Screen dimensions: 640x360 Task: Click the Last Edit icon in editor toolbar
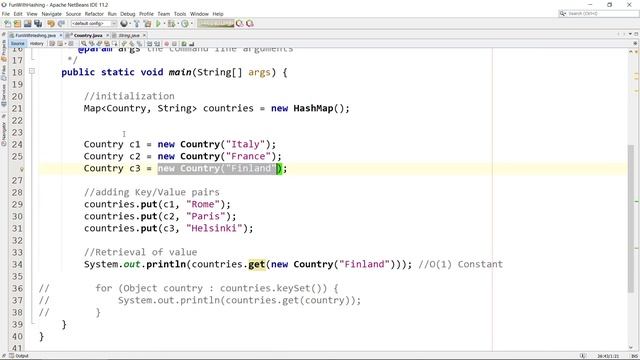(x=52, y=43)
